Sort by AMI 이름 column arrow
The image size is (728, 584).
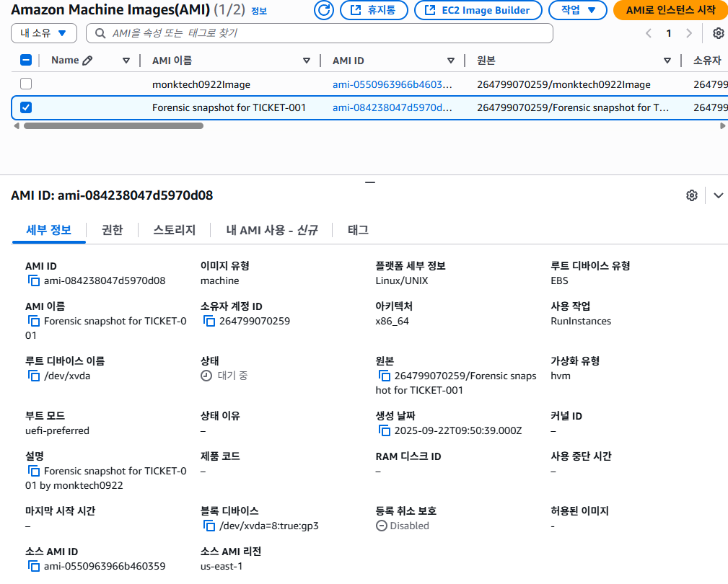click(307, 61)
